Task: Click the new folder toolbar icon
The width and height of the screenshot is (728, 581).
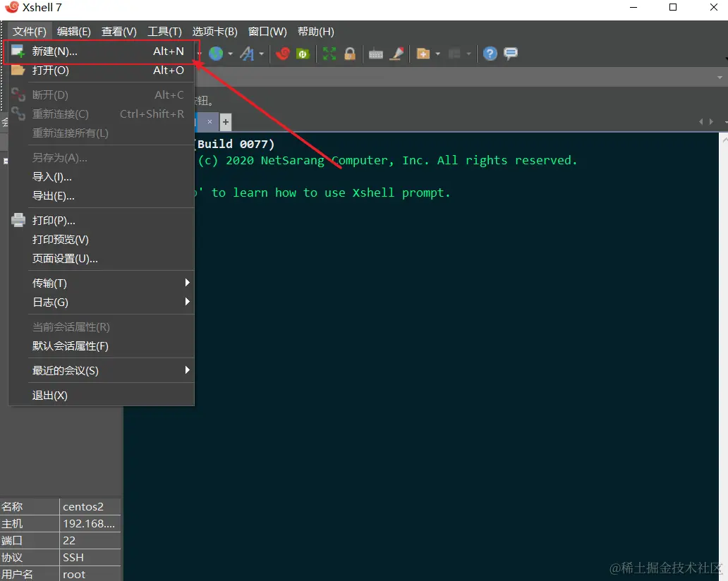Action: (x=423, y=54)
